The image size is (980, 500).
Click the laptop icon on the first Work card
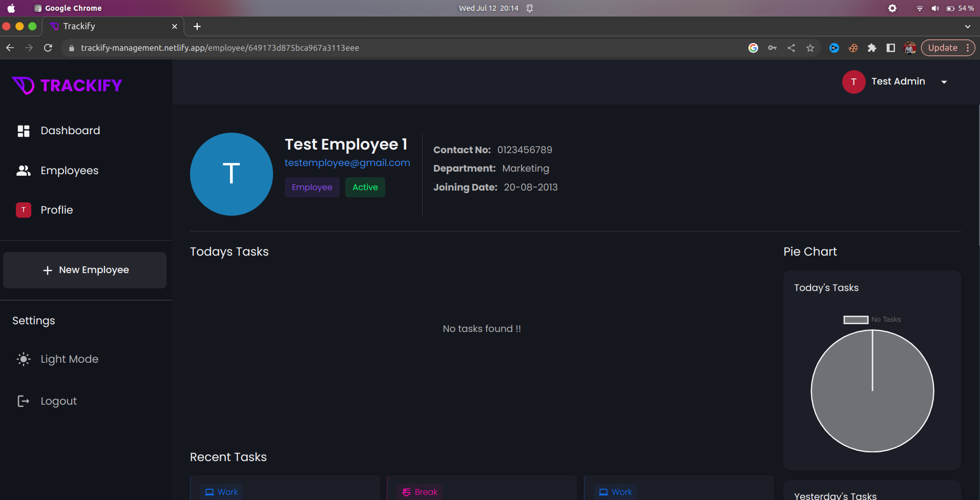tap(210, 492)
